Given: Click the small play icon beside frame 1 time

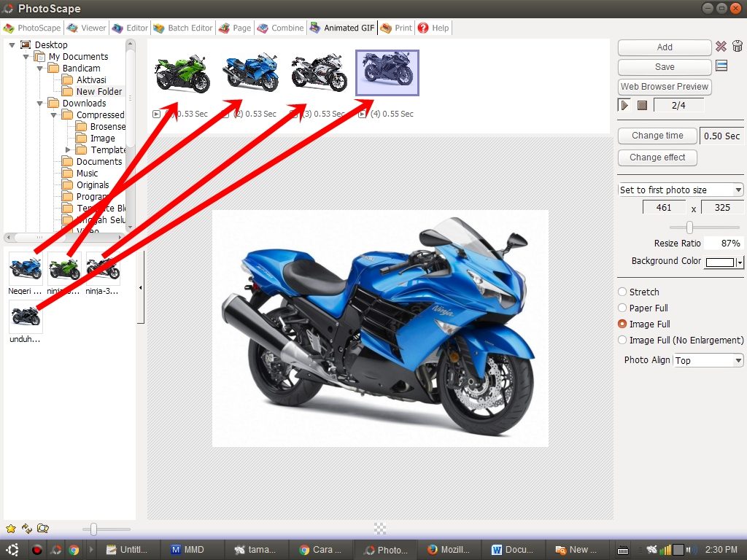Looking at the screenshot, I should coord(156,114).
